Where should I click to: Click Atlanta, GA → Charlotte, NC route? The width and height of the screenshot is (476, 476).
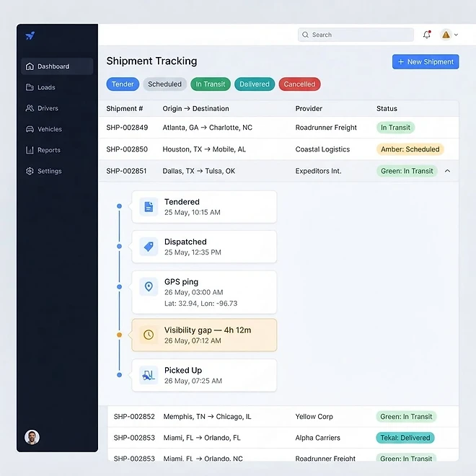207,128
